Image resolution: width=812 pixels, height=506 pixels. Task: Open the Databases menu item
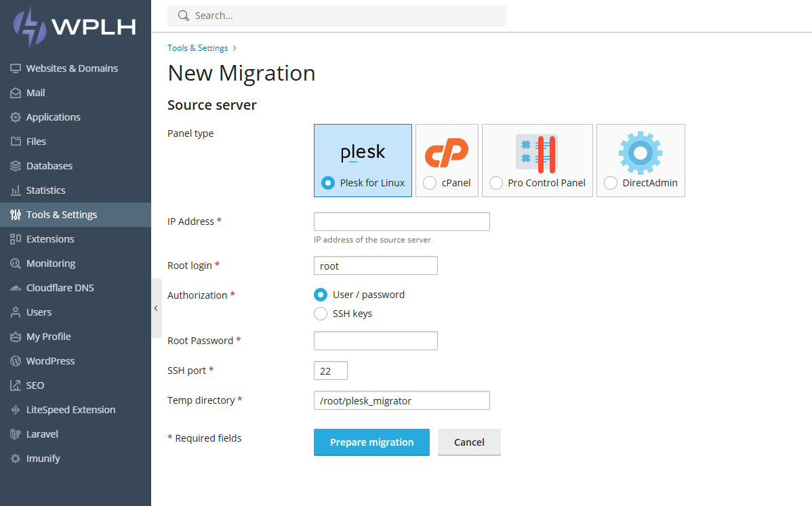pos(76,165)
